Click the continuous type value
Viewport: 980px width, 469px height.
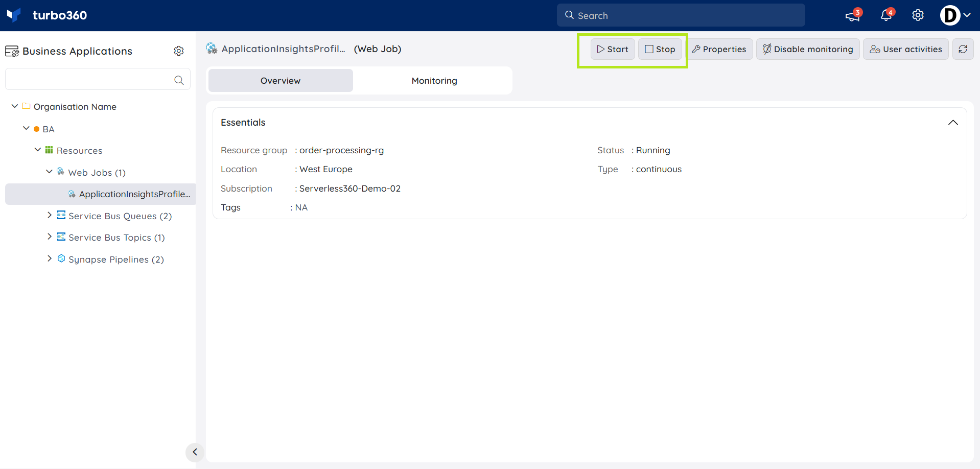point(659,169)
